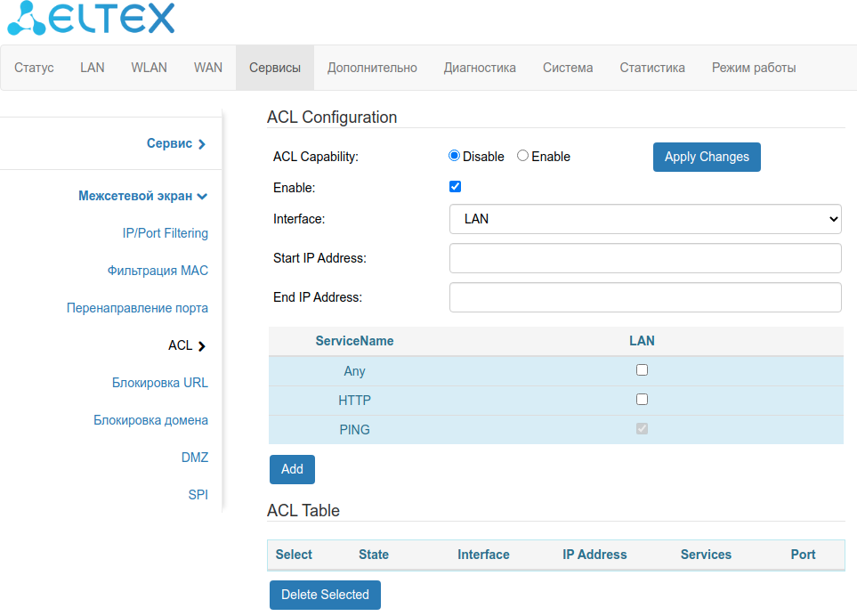This screenshot has width=857, height=616.
Task: Click the Apply Changes button
Action: point(707,157)
